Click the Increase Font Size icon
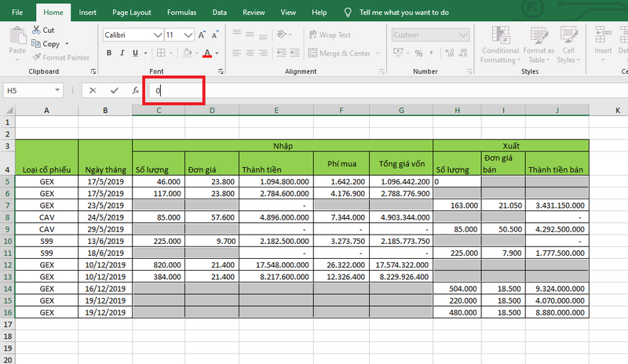The height and width of the screenshot is (364, 628). (203, 35)
